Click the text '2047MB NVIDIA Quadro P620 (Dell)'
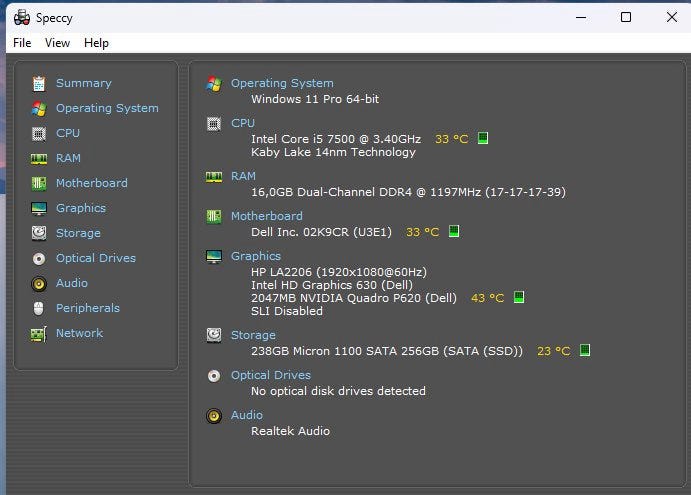Image resolution: width=691 pixels, height=495 pixels. [354, 298]
